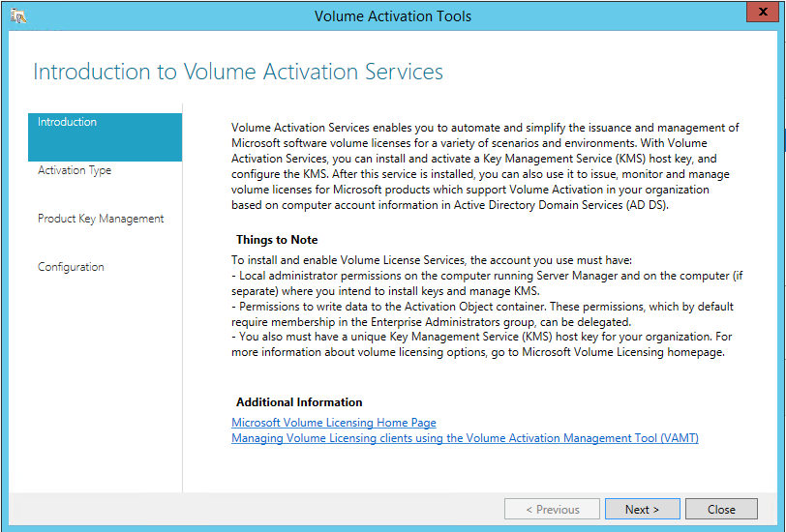Close the window with the red X
Screen dimensions: 786x532
[x=763, y=12]
